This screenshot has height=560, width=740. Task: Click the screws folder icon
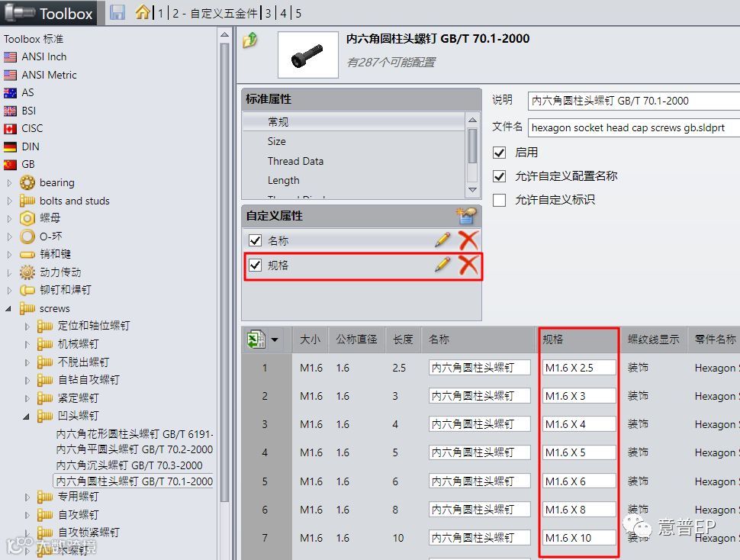pyautogui.click(x=27, y=308)
